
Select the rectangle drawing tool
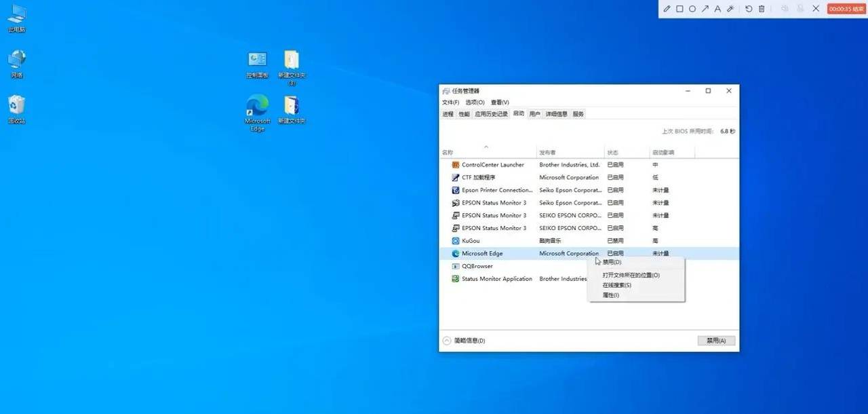click(x=679, y=9)
